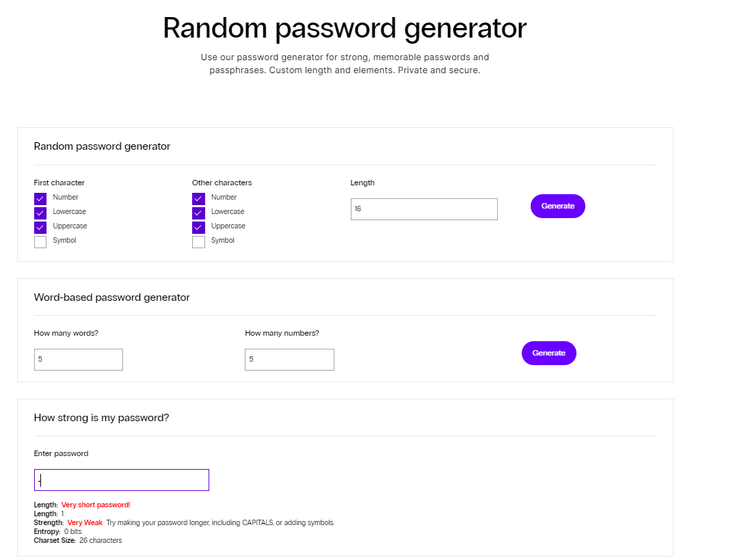
Task: Toggle First character Uppercase checkbox
Action: pos(40,228)
